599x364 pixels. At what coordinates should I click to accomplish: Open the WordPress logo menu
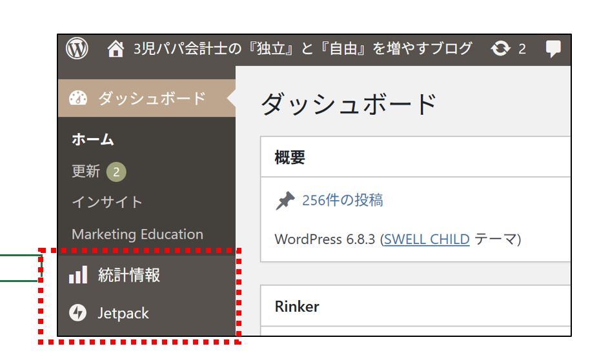pyautogui.click(x=77, y=48)
